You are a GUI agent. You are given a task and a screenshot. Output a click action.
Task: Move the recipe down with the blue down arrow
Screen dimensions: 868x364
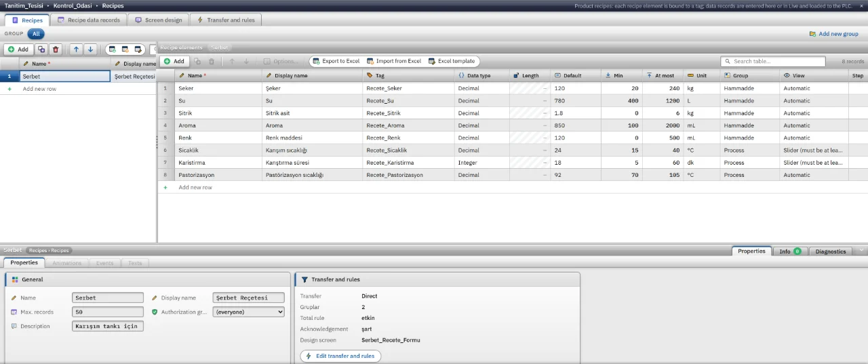[x=90, y=49]
